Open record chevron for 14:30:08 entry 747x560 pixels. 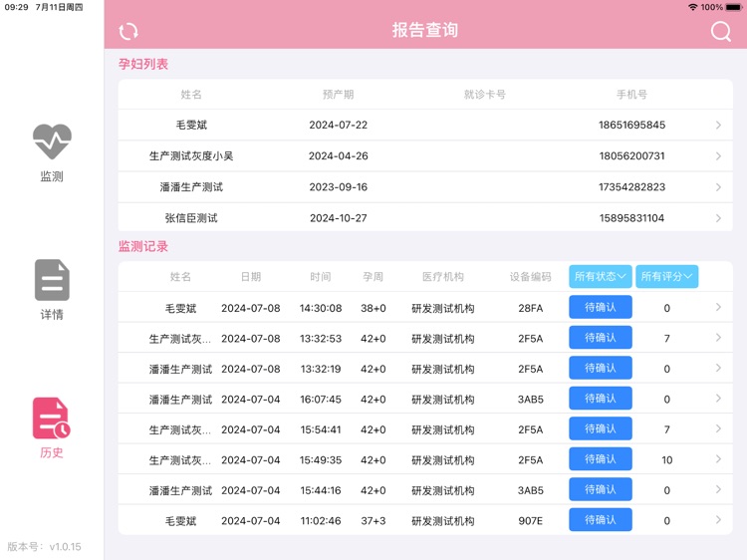click(x=718, y=308)
